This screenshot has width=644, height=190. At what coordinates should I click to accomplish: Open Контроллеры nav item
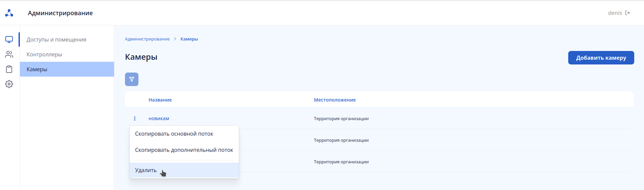[44, 55]
